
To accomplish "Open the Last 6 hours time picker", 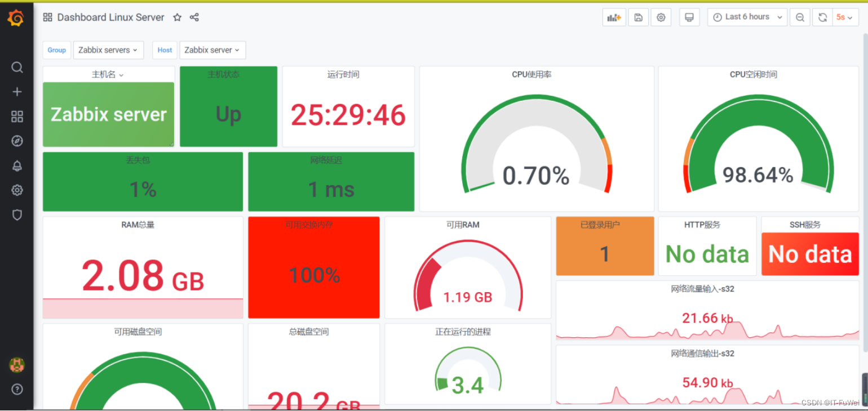I will pyautogui.click(x=747, y=17).
